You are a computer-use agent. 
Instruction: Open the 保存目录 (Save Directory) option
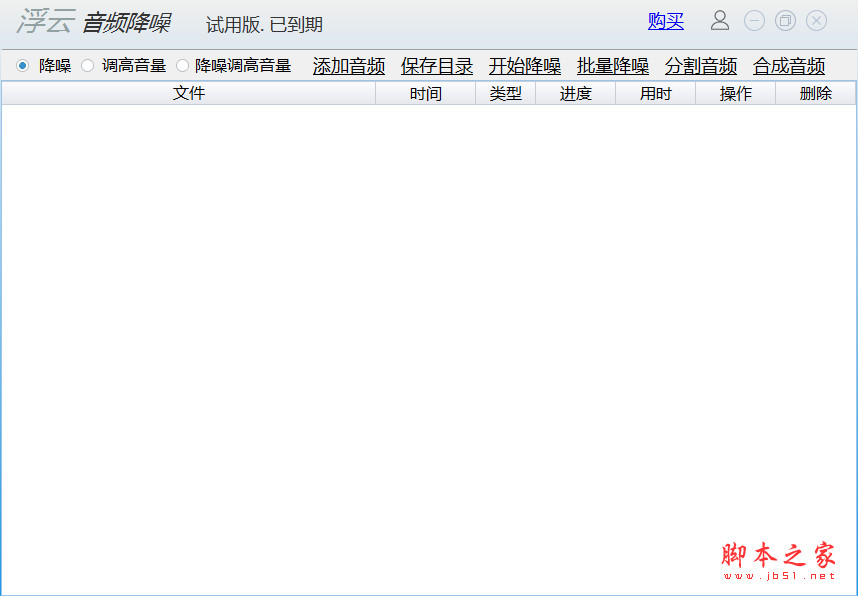[x=436, y=66]
